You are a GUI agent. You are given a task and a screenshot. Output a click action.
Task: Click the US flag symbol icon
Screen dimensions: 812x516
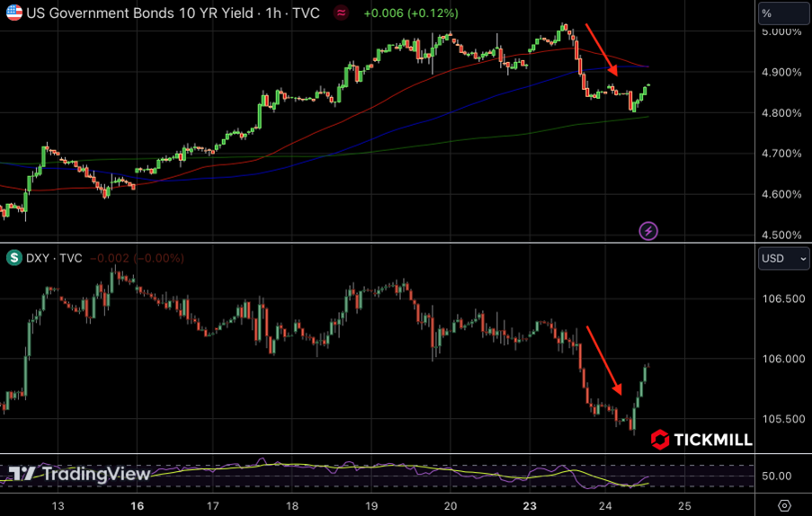click(x=14, y=13)
